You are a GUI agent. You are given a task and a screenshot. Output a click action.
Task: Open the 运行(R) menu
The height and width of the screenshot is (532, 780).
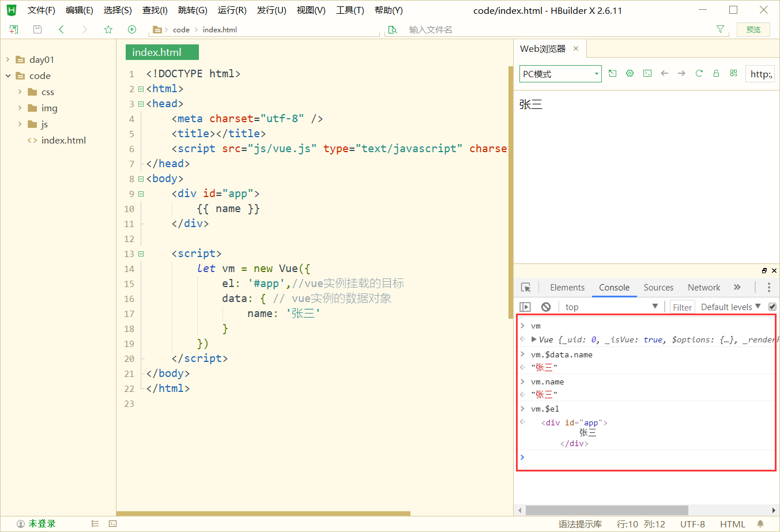tap(232, 10)
